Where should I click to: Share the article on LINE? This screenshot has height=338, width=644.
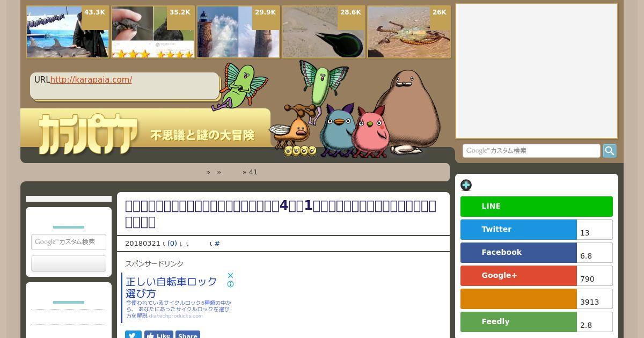click(x=537, y=207)
